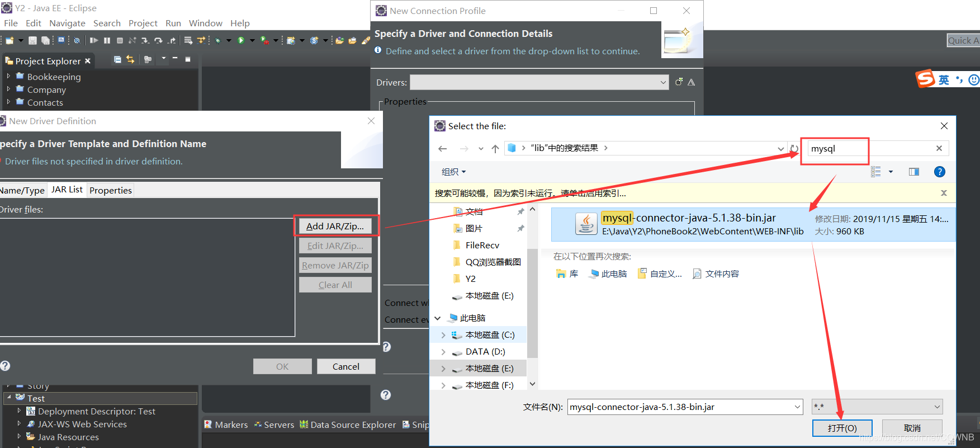Minimize the Project Explorer panel
The height and width of the screenshot is (448, 980).
click(x=175, y=58)
